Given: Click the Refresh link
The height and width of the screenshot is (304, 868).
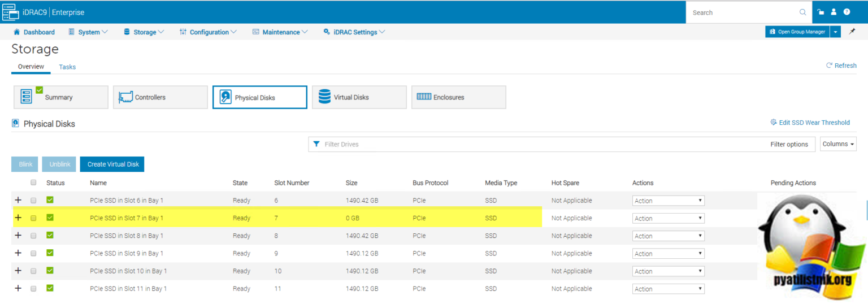Looking at the screenshot, I should (841, 66).
